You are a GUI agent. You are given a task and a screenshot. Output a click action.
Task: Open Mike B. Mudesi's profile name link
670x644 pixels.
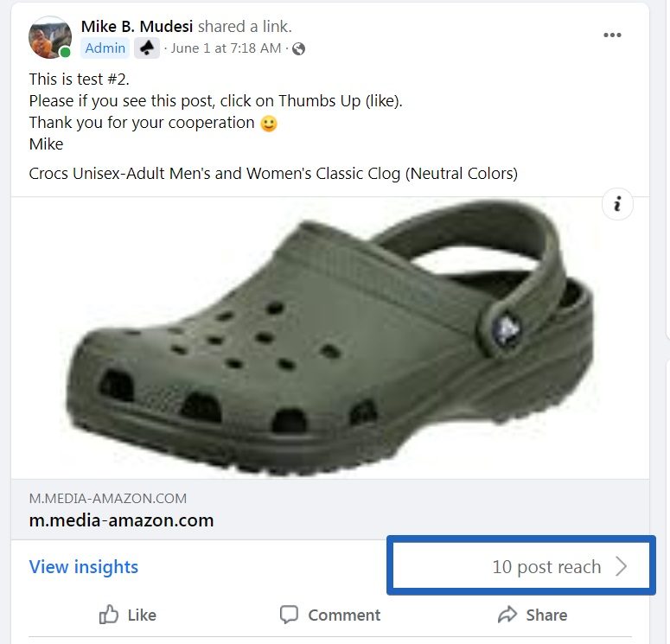point(137,27)
